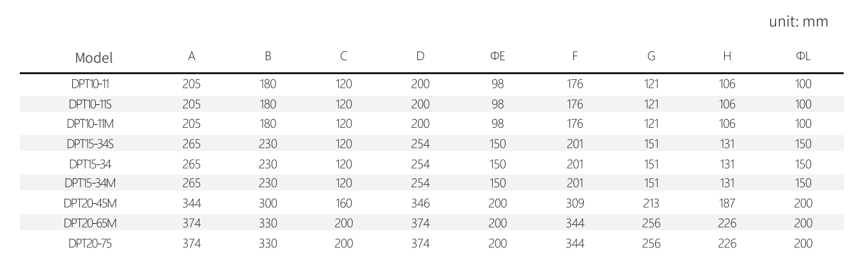This screenshot has height=266, width=868.
Task: Click the Model column header
Action: [x=94, y=58]
